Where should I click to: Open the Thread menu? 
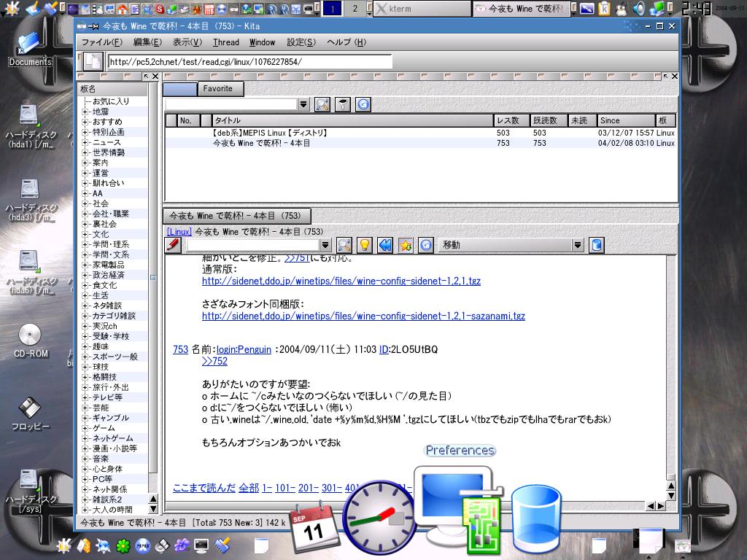click(226, 42)
